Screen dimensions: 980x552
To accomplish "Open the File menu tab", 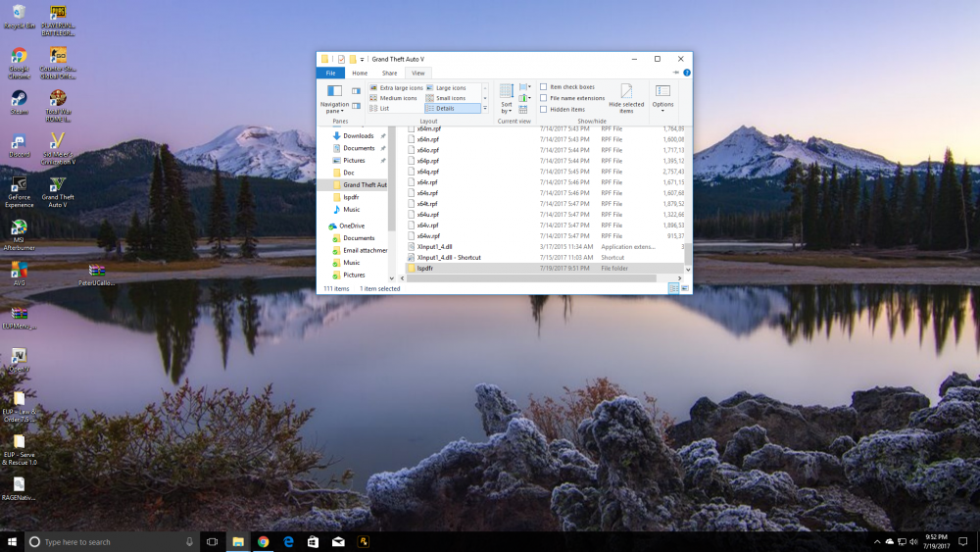I will click(330, 73).
